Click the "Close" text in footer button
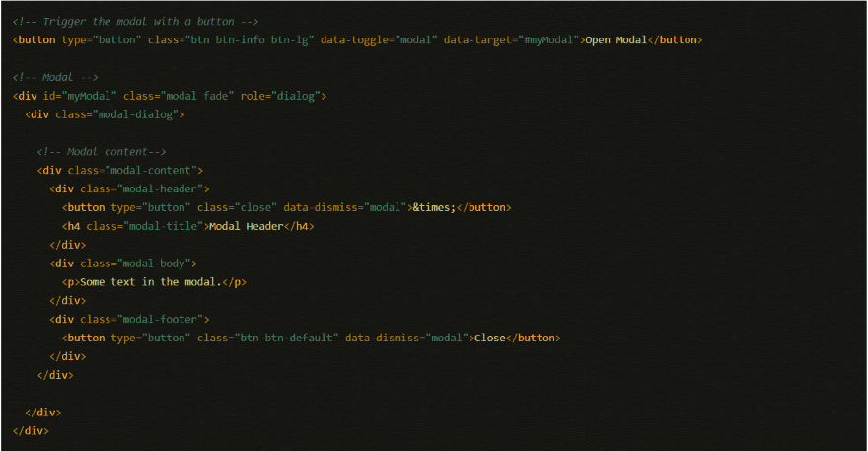This screenshot has width=868, height=452. [489, 338]
